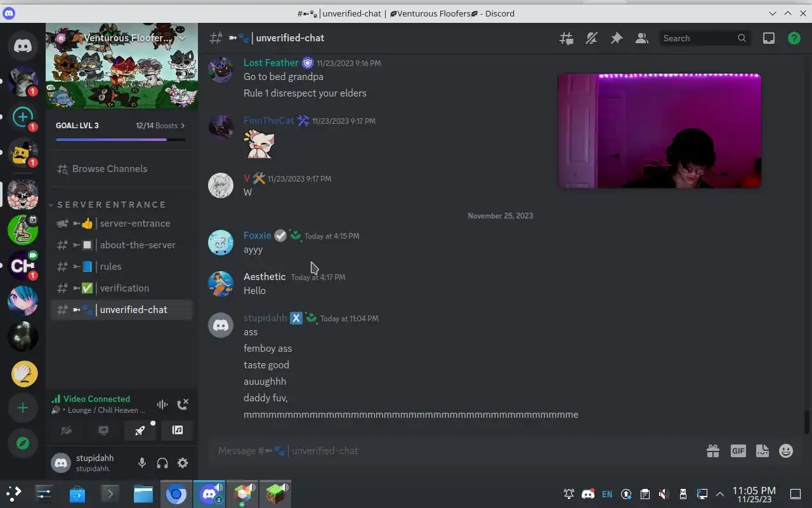
Task: Open the sticker picker
Action: [763, 451]
